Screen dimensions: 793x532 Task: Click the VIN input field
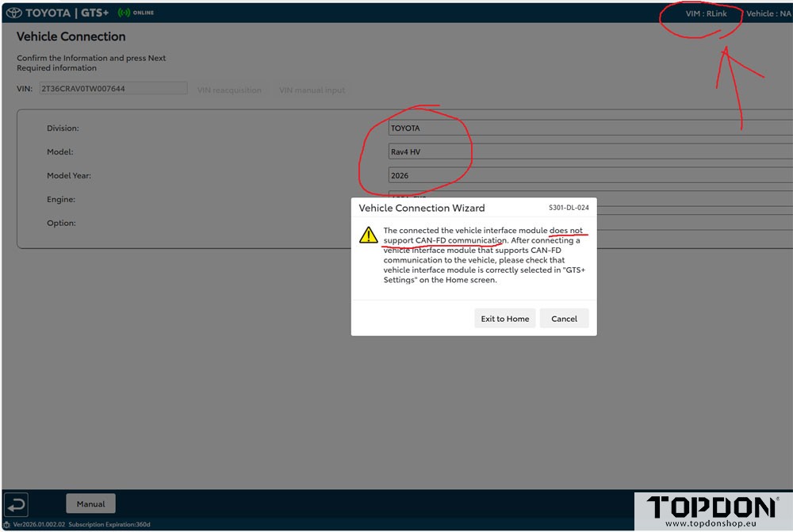113,89
